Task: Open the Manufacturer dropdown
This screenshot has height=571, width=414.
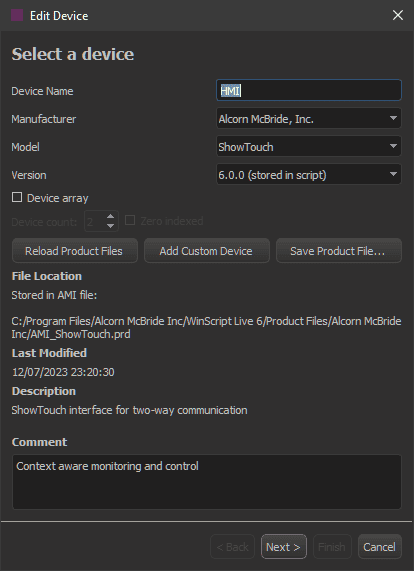Action: coord(309,118)
